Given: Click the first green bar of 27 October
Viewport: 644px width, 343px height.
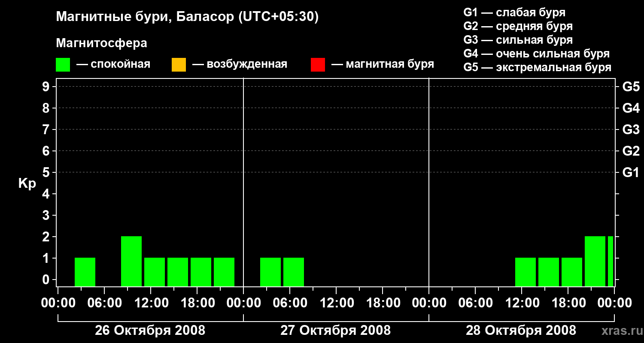Looking at the screenshot, I should pos(270,272).
